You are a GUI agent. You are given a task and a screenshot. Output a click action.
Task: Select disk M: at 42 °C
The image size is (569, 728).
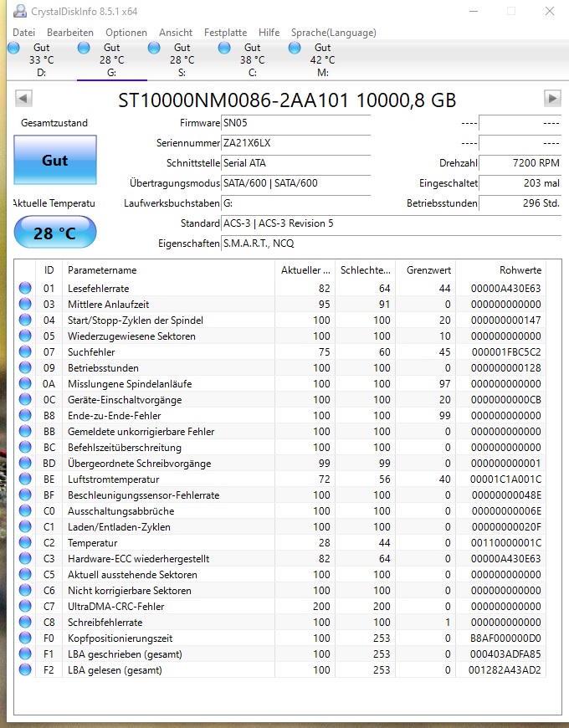pos(322,60)
